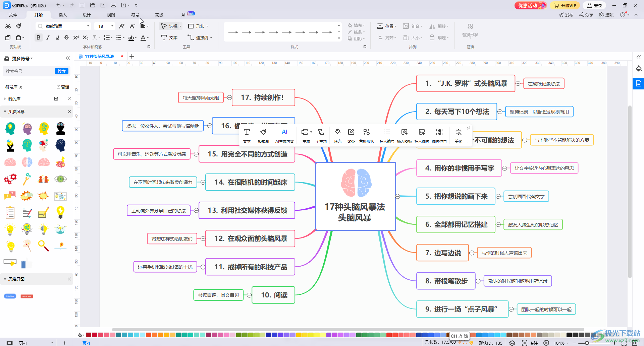Switch to the Design ribbon tab
This screenshot has height=346, width=644.
pos(87,15)
